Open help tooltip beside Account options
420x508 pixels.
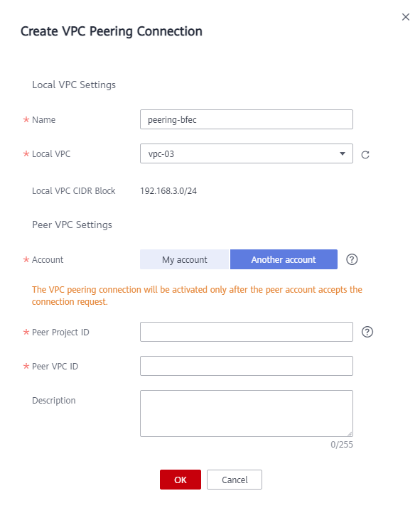click(352, 259)
